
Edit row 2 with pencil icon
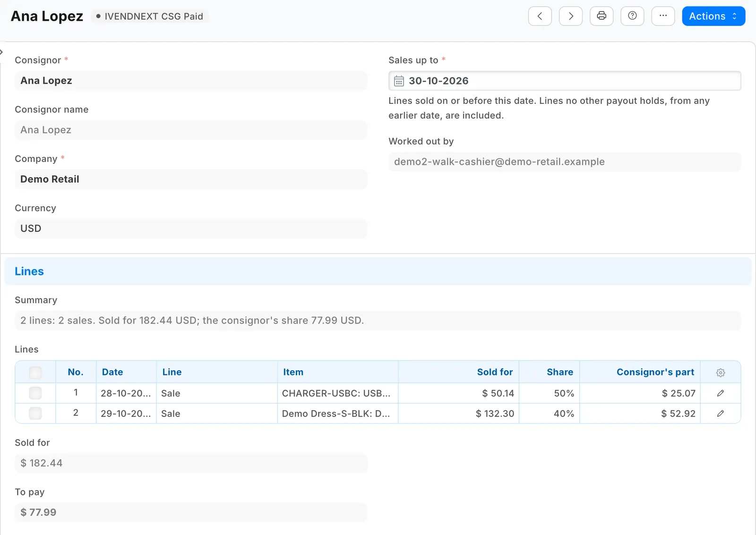click(x=721, y=414)
